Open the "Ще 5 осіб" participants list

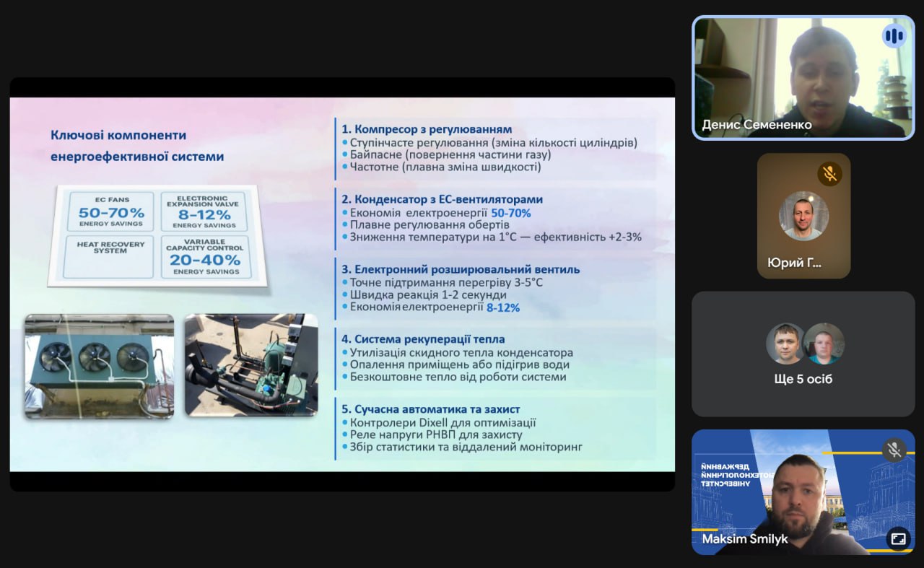803,379
